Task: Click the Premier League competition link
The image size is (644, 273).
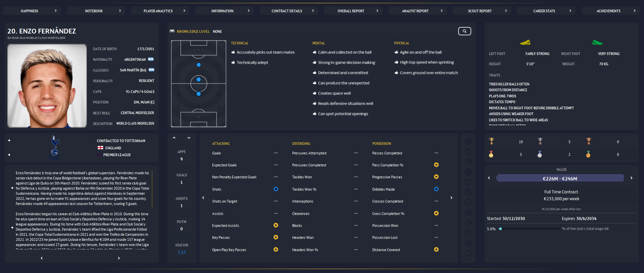Action: pos(117,155)
